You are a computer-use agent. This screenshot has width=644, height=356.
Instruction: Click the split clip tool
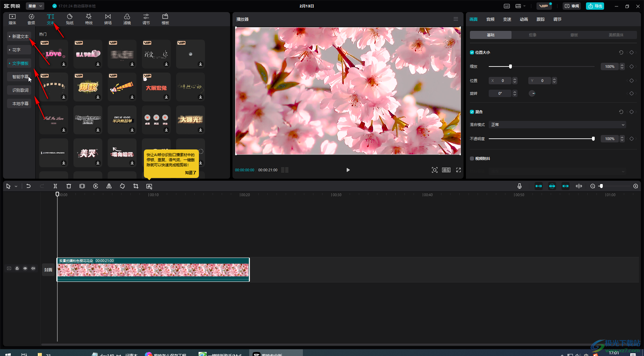tap(55, 186)
